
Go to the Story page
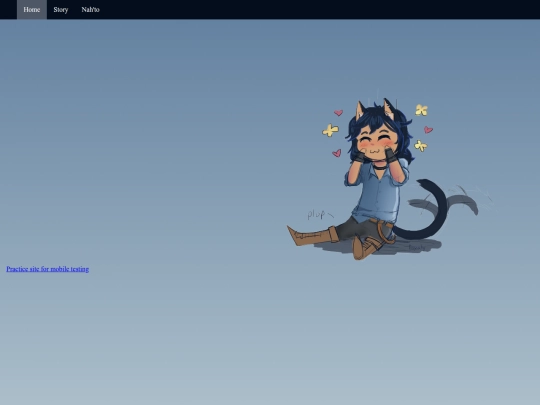61,10
